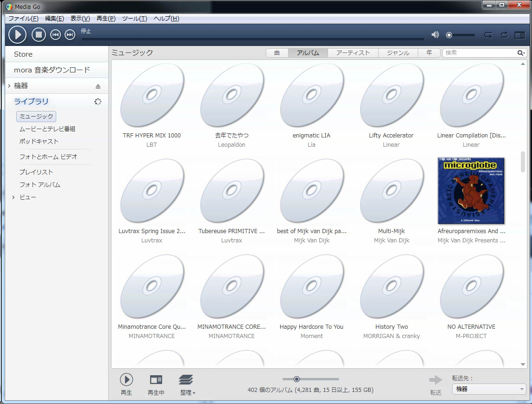Open フォトとホーム ビデオ library

[48, 156]
